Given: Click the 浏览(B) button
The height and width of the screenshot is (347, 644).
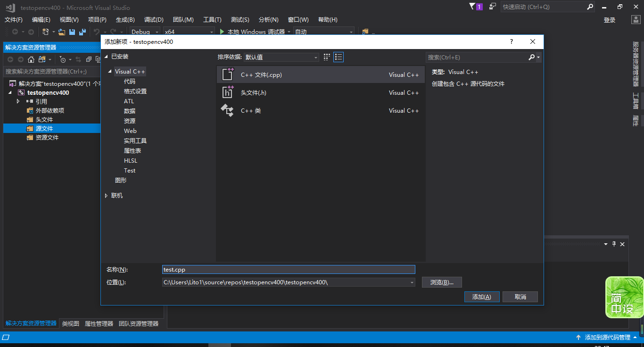Looking at the screenshot, I should coord(442,282).
